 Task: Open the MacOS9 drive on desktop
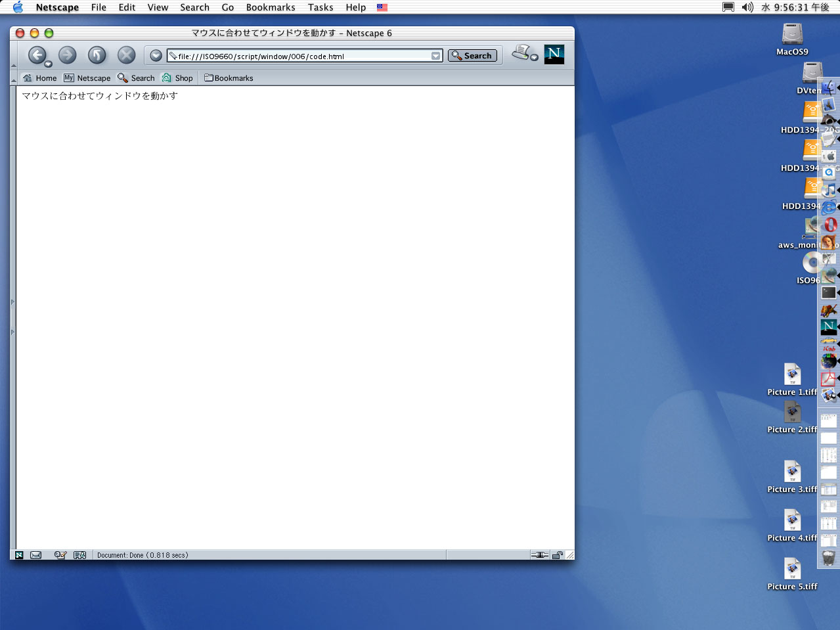793,34
